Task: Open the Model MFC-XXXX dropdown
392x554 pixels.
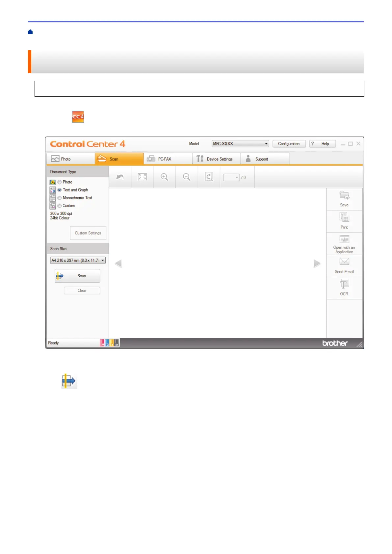Action: coord(240,144)
